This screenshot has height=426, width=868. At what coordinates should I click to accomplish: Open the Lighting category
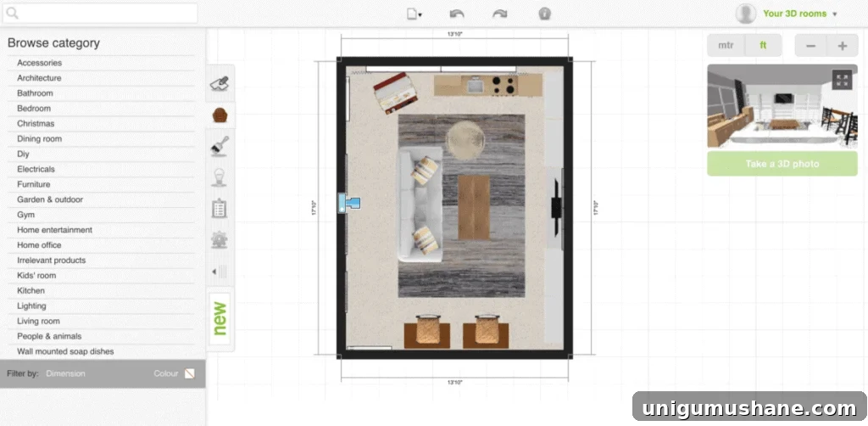click(31, 305)
